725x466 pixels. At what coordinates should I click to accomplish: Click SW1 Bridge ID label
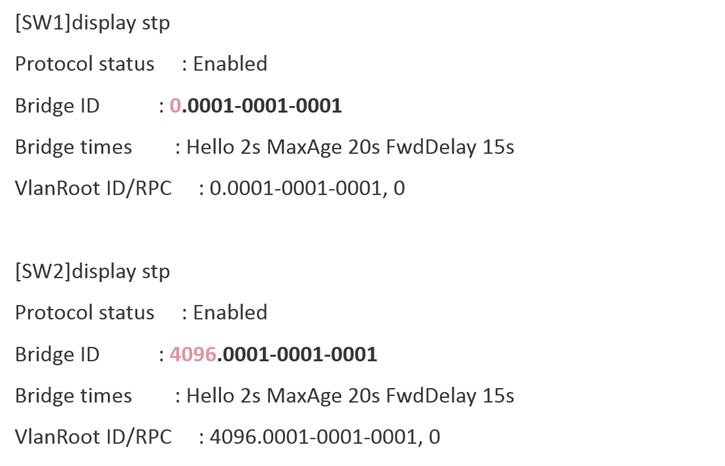click(57, 106)
